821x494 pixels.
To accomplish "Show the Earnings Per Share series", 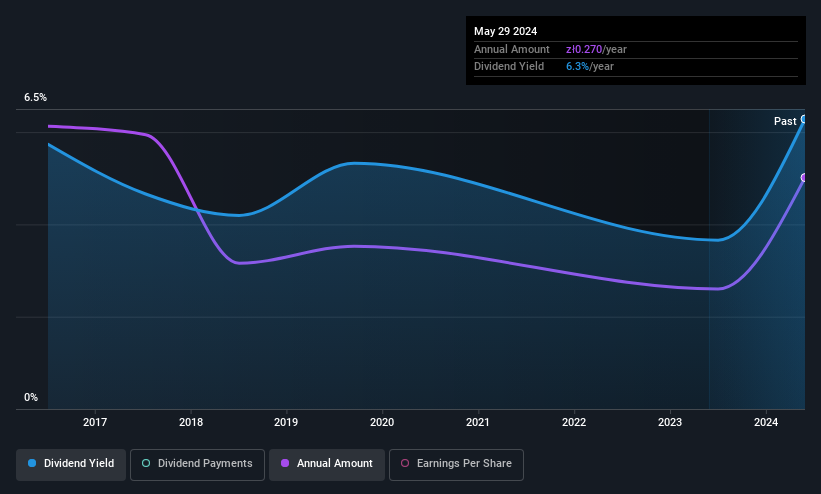I will pyautogui.click(x=456, y=465).
